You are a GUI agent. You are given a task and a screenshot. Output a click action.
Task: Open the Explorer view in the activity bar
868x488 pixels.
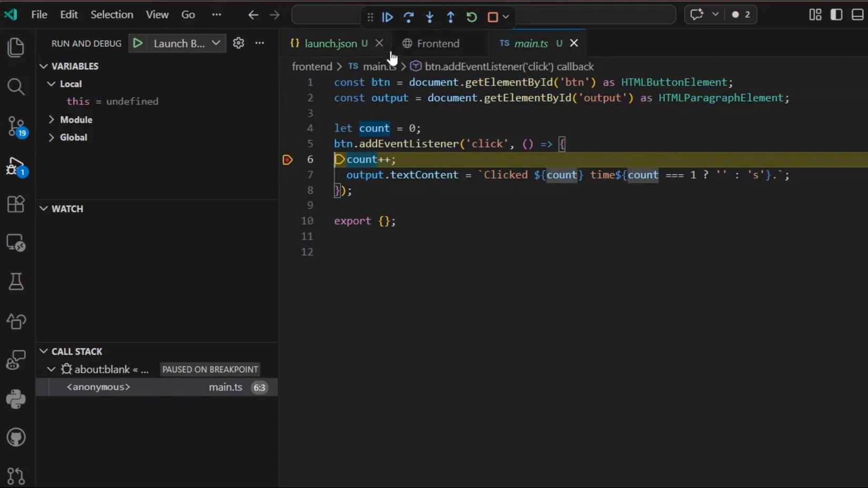[x=16, y=47]
